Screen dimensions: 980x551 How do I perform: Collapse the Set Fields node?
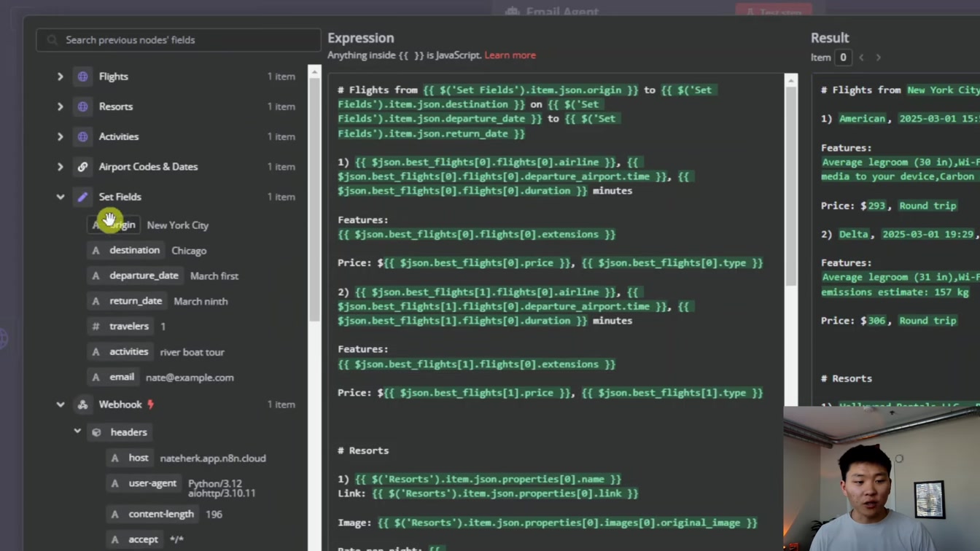pyautogui.click(x=61, y=197)
